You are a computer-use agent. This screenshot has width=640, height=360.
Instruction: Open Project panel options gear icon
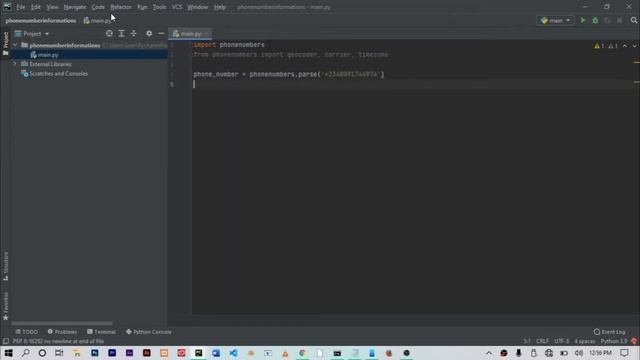pyautogui.click(x=149, y=33)
